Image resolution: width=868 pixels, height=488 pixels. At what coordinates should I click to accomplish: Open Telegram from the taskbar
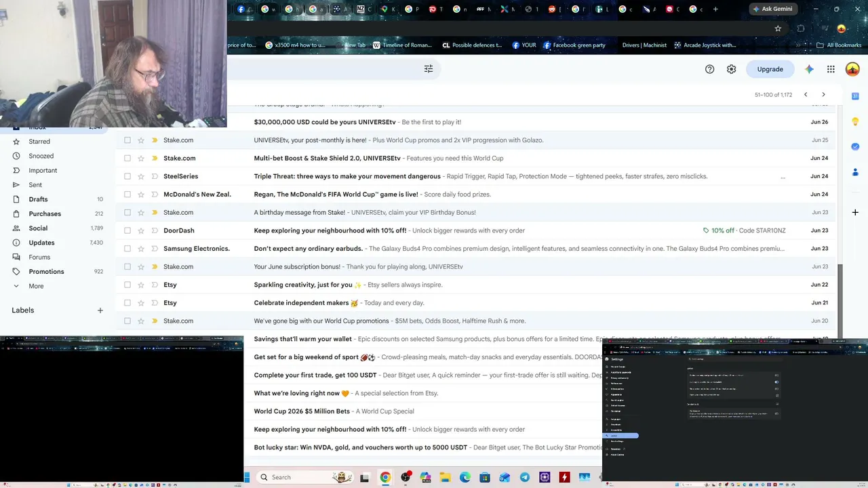click(x=525, y=477)
